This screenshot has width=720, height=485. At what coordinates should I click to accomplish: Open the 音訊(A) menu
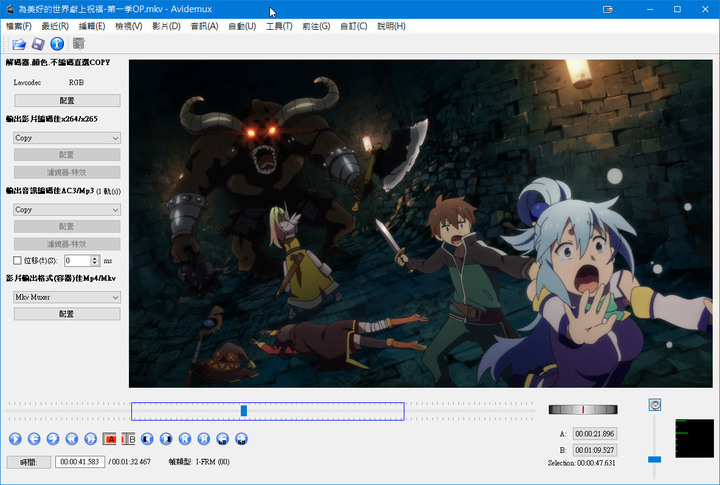coord(204,26)
